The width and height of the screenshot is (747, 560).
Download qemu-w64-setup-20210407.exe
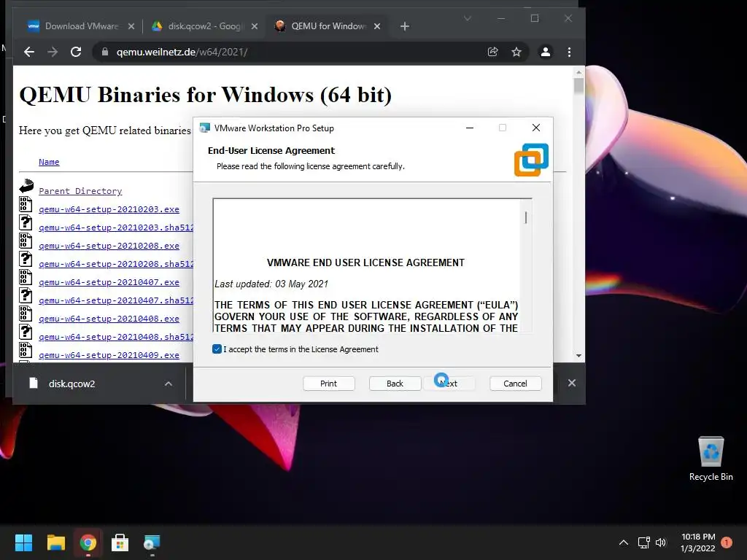click(x=109, y=282)
